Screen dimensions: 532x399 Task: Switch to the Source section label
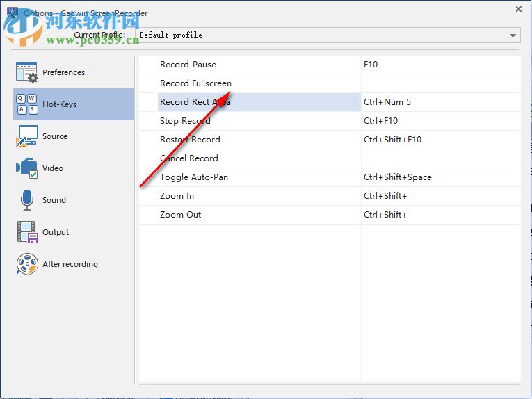point(55,136)
